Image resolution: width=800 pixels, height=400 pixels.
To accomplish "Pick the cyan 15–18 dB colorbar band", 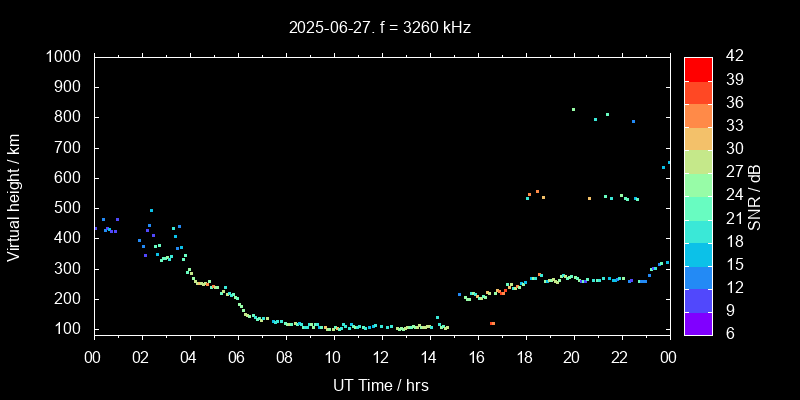I will pyautogui.click(x=698, y=253).
